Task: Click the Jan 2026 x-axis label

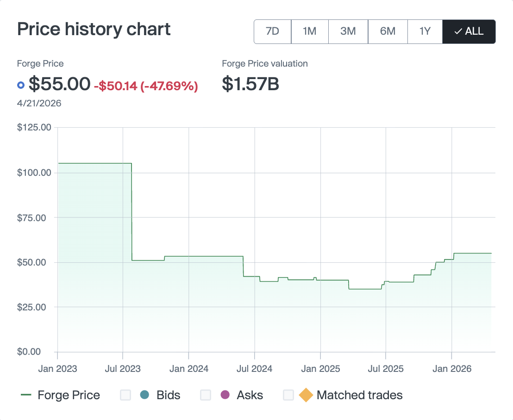Action: coord(451,369)
